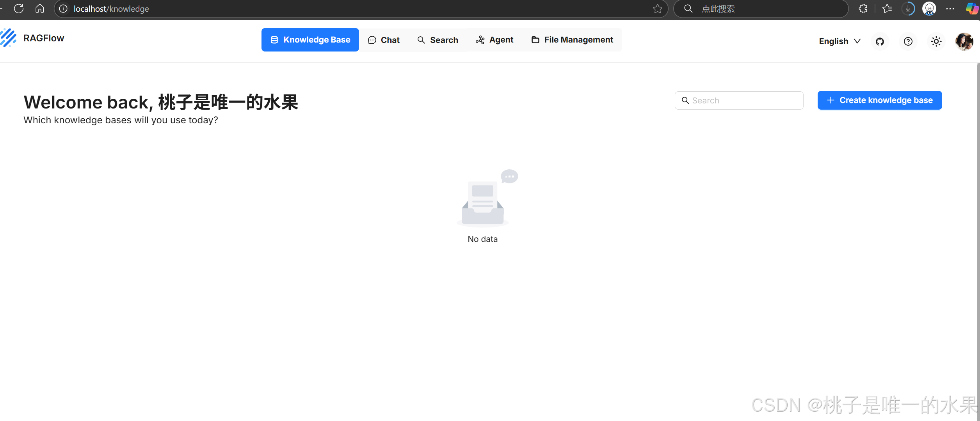980x421 pixels.
Task: Toggle light/dark theme with the sun icon
Action: click(x=936, y=41)
